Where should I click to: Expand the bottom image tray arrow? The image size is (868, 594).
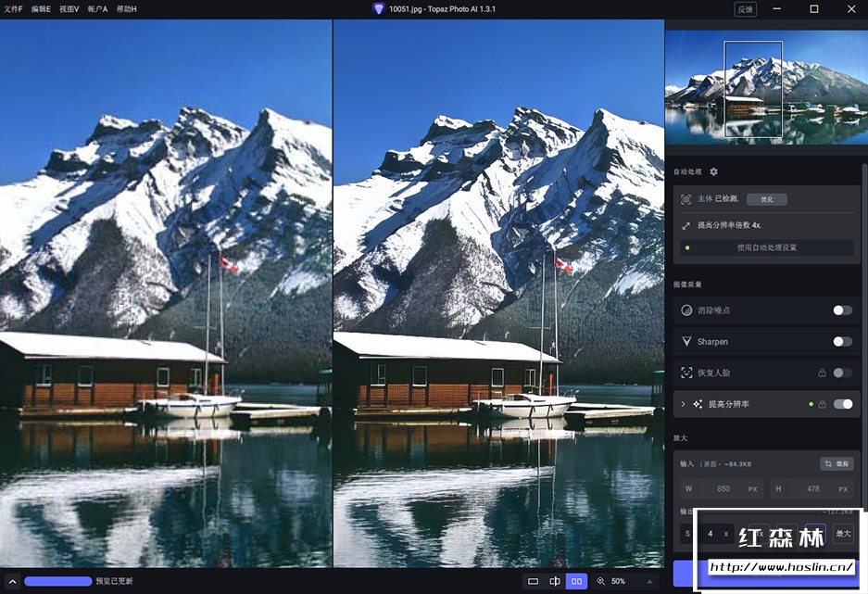[12, 581]
